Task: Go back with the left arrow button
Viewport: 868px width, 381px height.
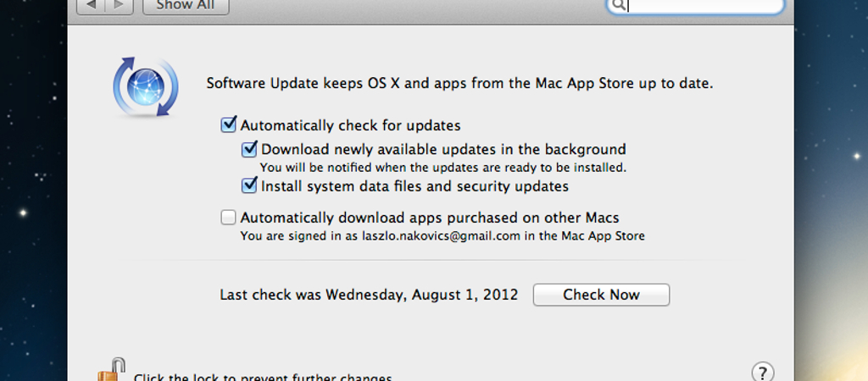Action: point(92,6)
